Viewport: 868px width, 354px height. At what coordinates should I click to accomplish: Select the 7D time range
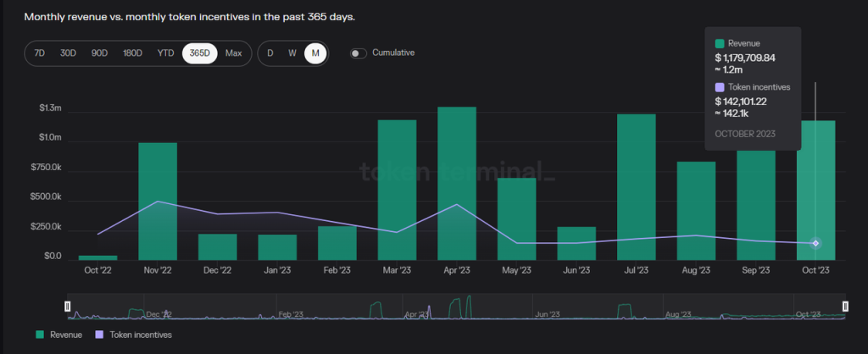(40, 53)
